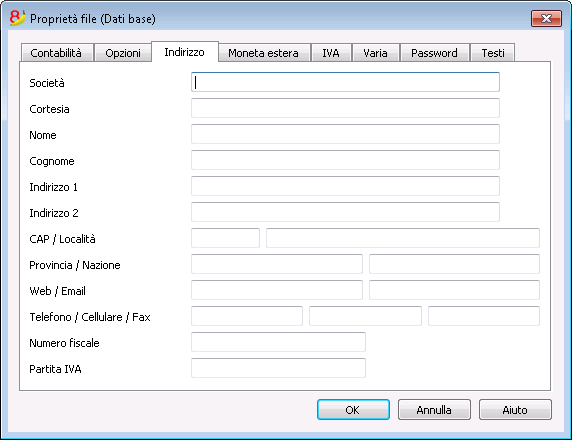Click the Email field next to Web
Viewport: 572px width, 440px height.
tap(454, 290)
